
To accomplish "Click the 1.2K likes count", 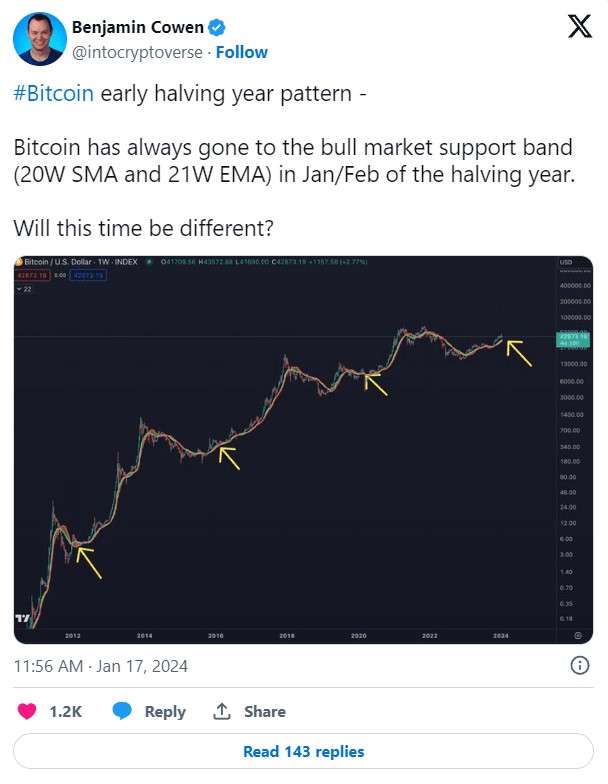I will coord(66,712).
